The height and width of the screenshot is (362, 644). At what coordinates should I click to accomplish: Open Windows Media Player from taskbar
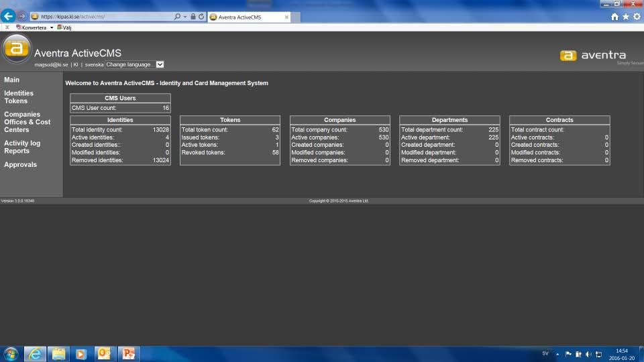pyautogui.click(x=81, y=354)
